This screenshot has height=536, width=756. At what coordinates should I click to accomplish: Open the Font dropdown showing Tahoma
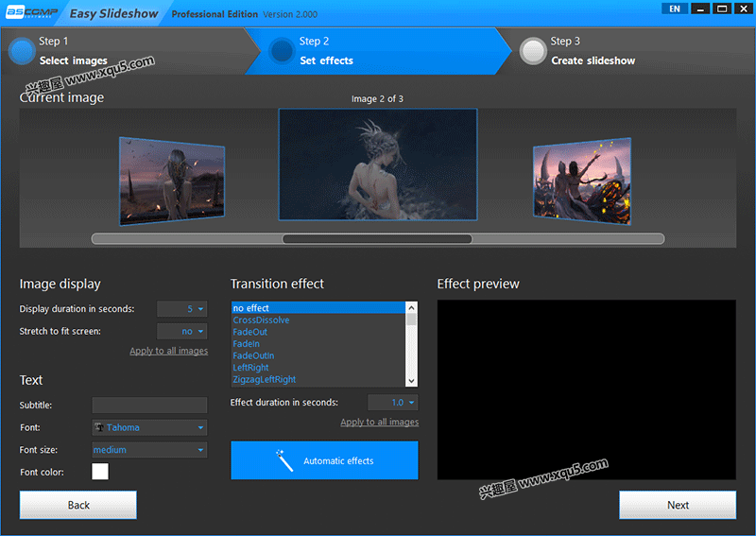[149, 427]
